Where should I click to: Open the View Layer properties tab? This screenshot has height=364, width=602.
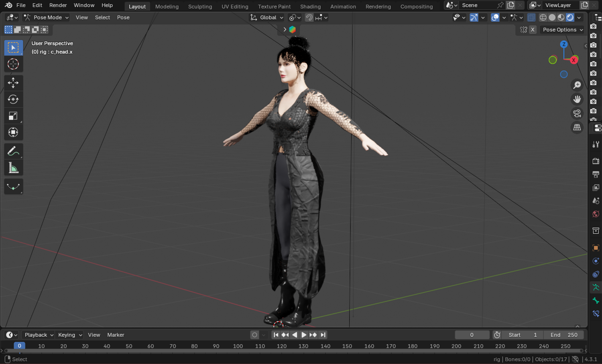(596, 188)
